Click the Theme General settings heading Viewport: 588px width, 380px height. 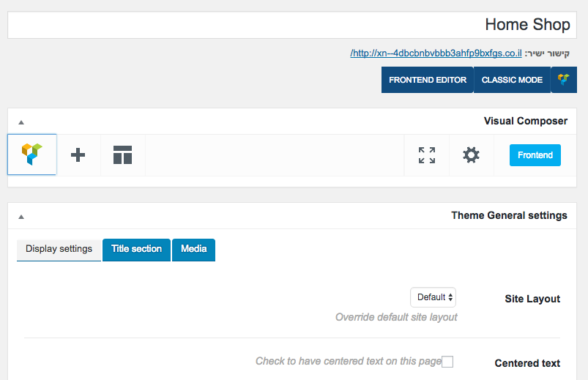509,216
